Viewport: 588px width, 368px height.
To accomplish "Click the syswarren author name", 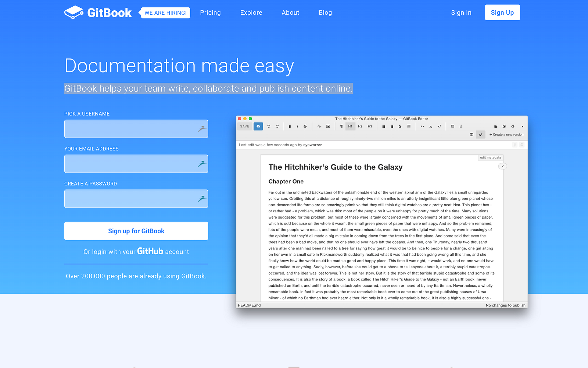I will click(x=313, y=145).
